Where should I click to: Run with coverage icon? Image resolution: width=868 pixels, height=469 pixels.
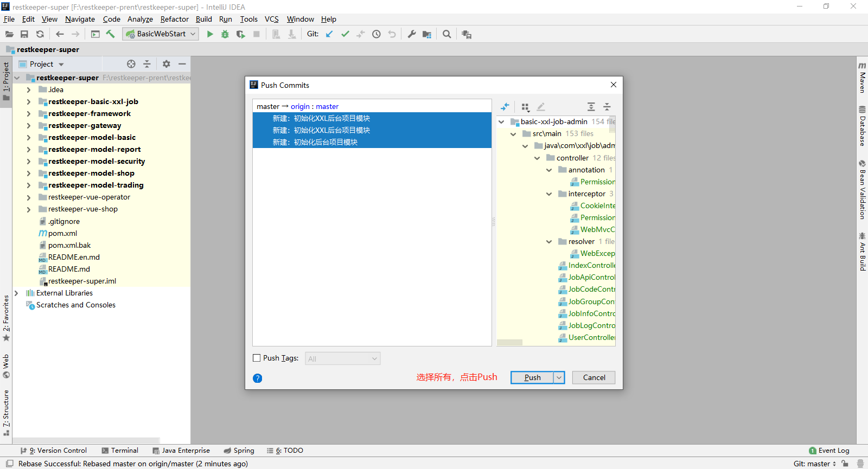click(241, 34)
